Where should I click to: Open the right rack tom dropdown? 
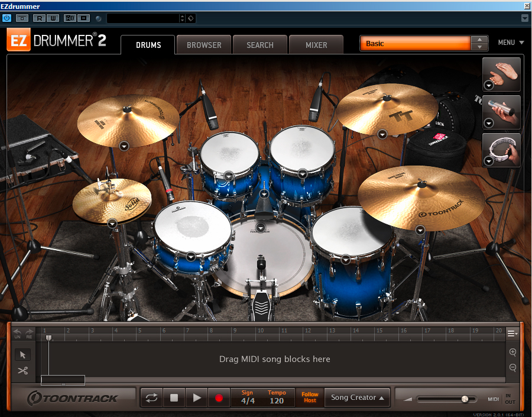(302, 174)
